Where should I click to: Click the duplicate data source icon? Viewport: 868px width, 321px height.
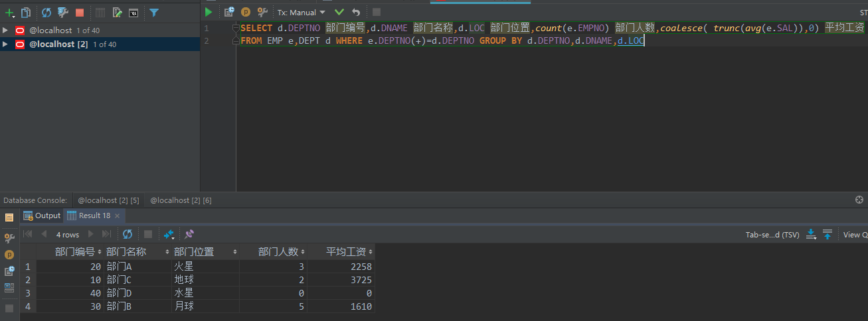pyautogui.click(x=26, y=13)
